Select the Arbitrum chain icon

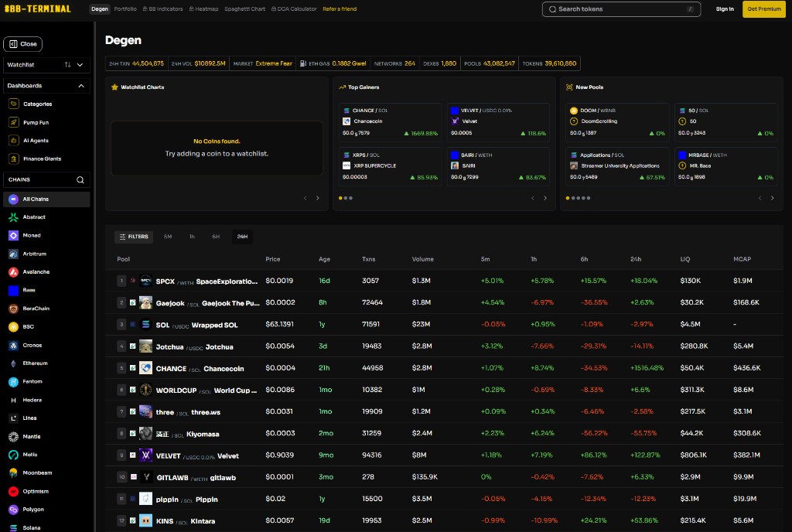[x=14, y=254]
